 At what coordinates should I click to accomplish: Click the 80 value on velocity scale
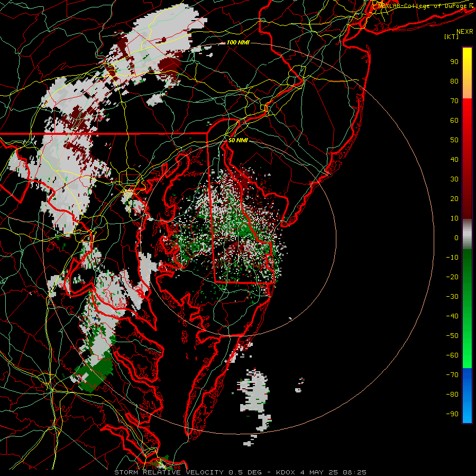[454, 81]
